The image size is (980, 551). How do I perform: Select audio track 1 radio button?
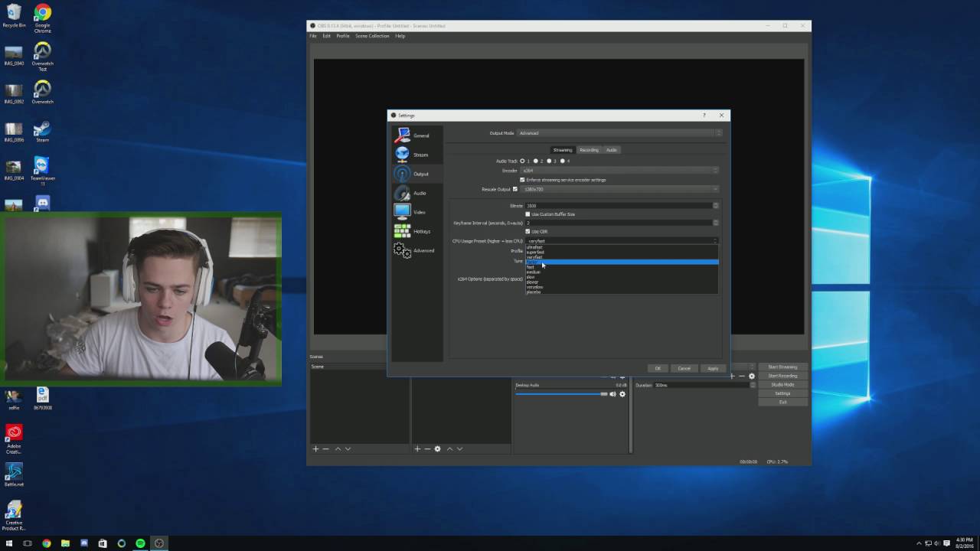point(523,161)
